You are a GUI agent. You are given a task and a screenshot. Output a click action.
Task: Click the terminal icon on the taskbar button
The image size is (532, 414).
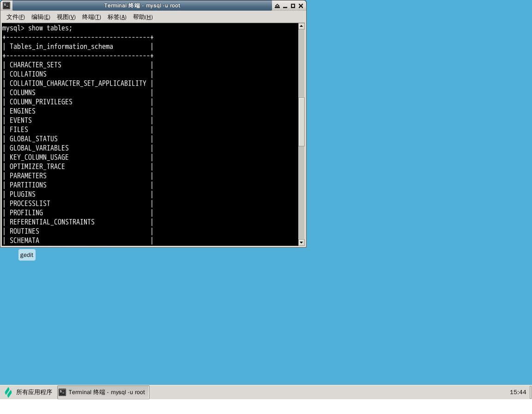[62, 392]
